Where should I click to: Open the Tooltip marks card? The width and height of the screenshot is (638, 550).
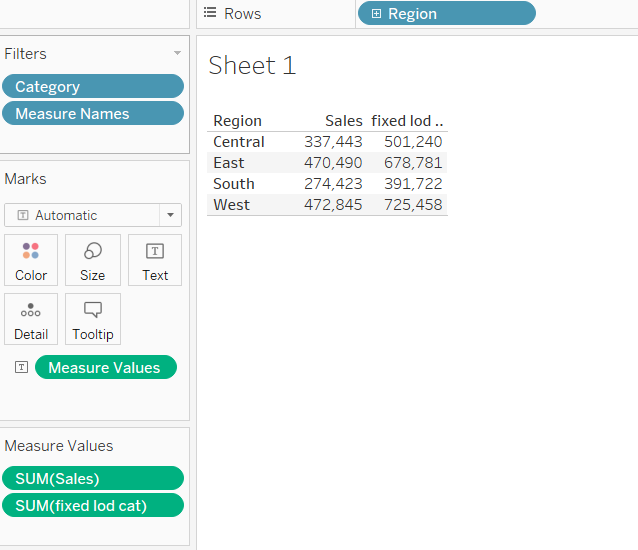click(93, 319)
